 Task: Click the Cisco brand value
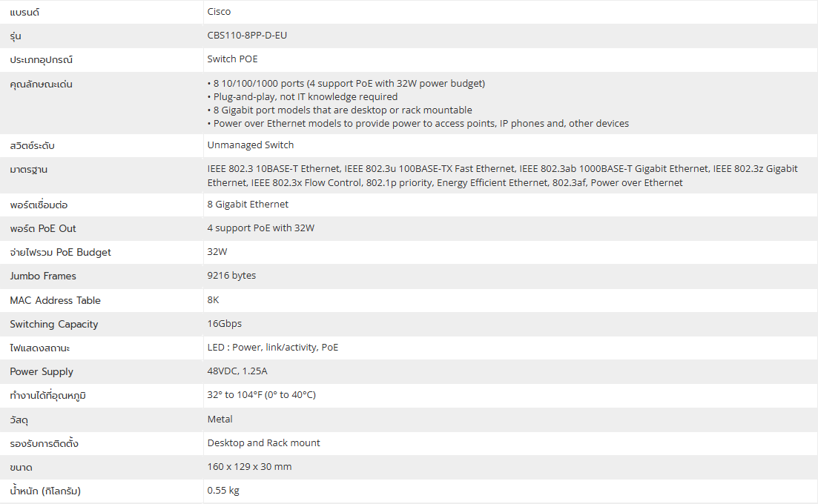219,12
